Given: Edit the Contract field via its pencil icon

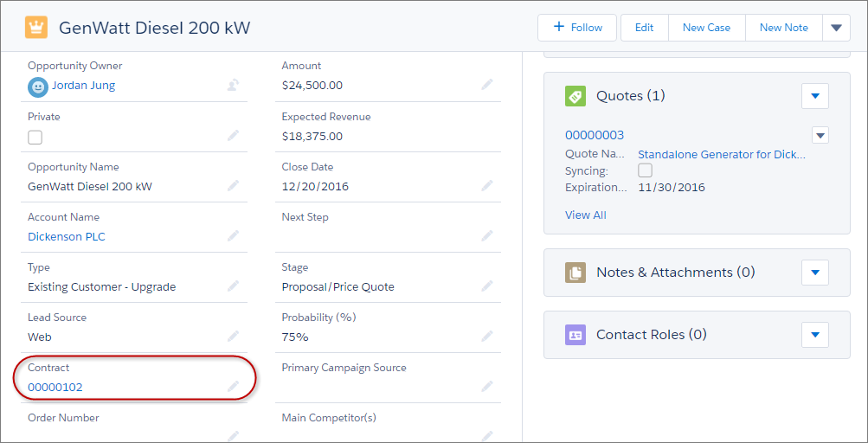Looking at the screenshot, I should (233, 387).
